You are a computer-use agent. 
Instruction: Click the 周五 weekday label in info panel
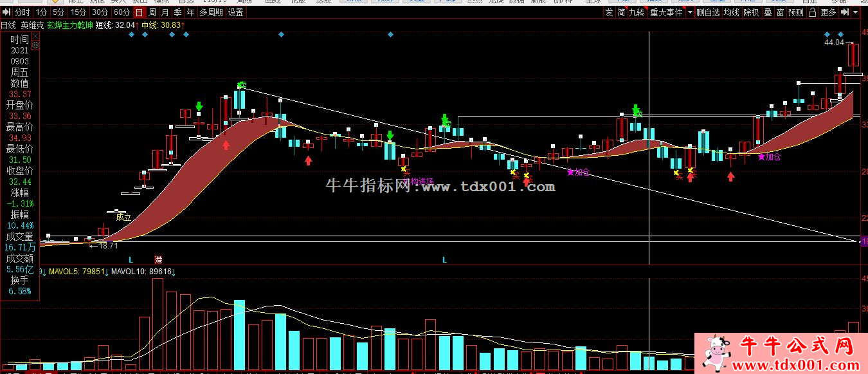pos(20,72)
